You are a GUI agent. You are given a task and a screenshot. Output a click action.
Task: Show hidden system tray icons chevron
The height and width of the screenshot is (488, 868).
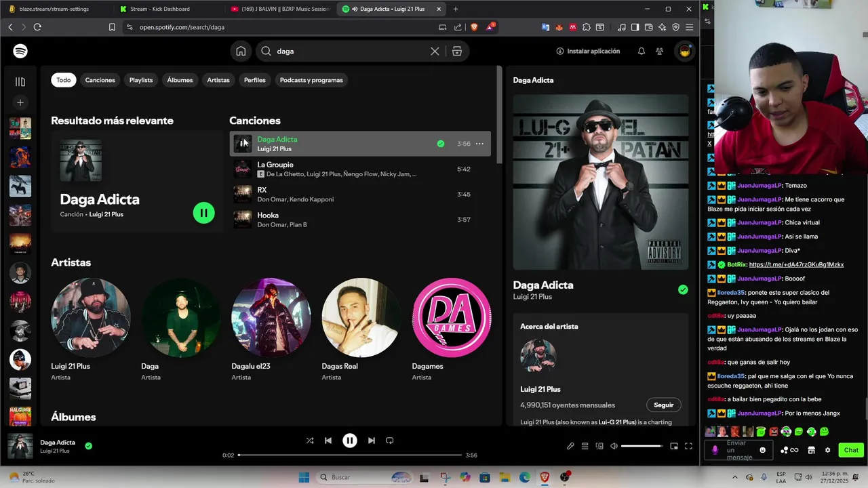(735, 477)
